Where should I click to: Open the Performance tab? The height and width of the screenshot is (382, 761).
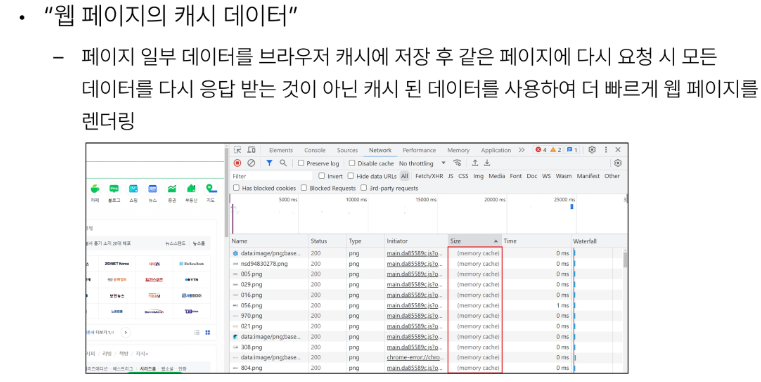click(419, 150)
